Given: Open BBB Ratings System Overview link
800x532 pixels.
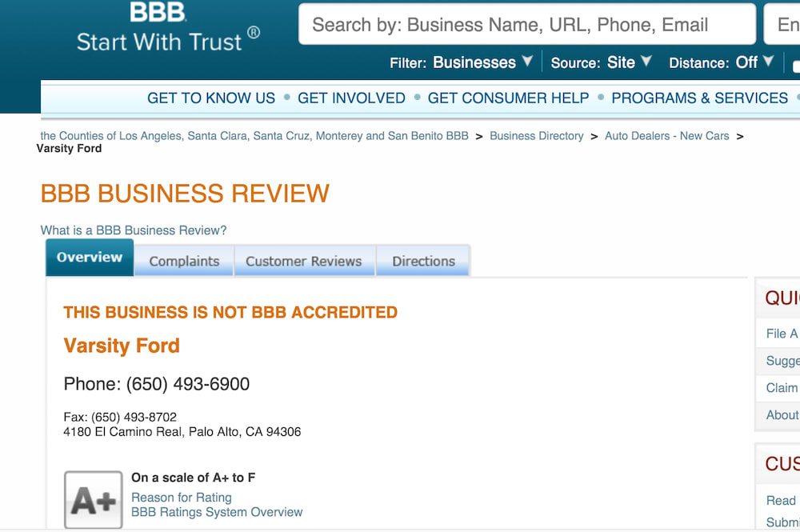Looking at the screenshot, I should (x=217, y=512).
